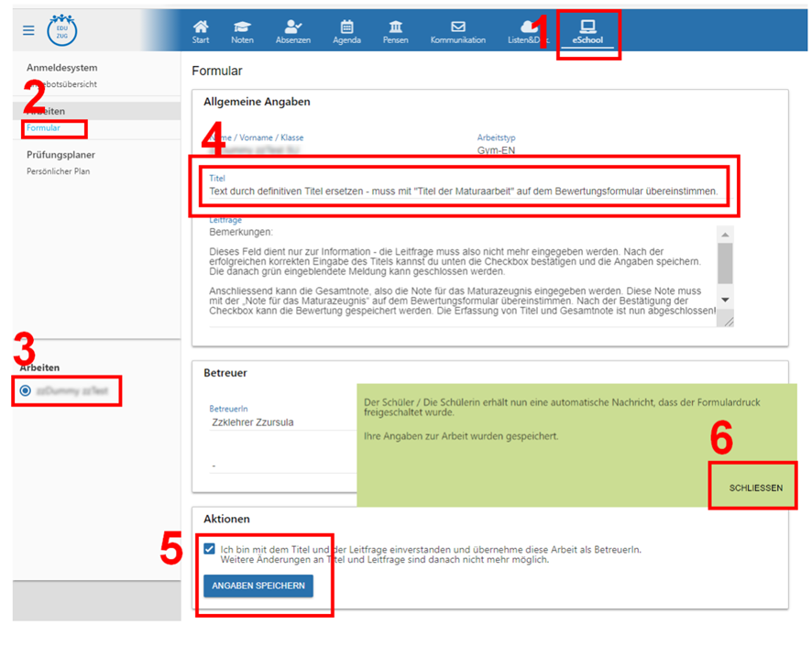The height and width of the screenshot is (647, 812).
Task: Toggle the agreement checkbox under Aktionen
Action: (x=210, y=549)
